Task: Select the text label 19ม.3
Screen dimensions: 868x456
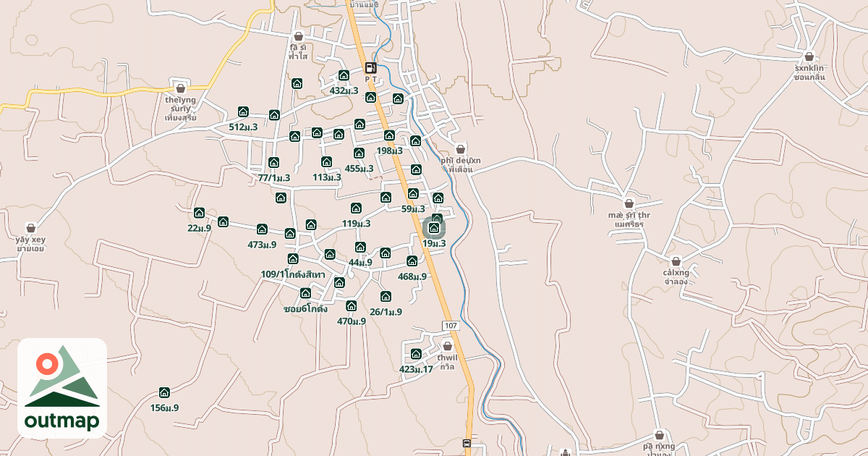Action: coord(434,243)
